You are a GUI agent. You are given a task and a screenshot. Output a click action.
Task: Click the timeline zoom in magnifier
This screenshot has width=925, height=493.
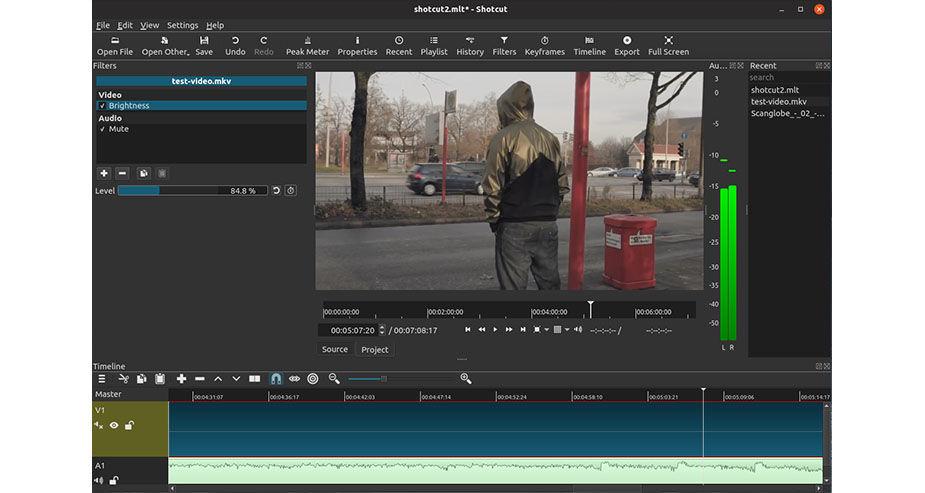[x=466, y=379]
